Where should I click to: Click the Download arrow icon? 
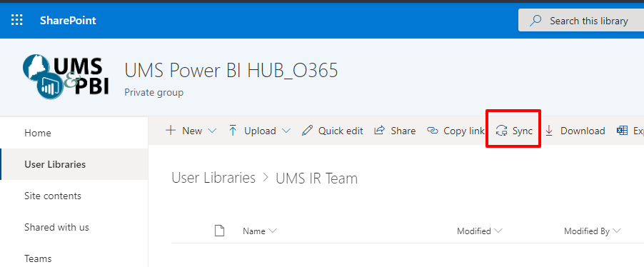coord(549,131)
